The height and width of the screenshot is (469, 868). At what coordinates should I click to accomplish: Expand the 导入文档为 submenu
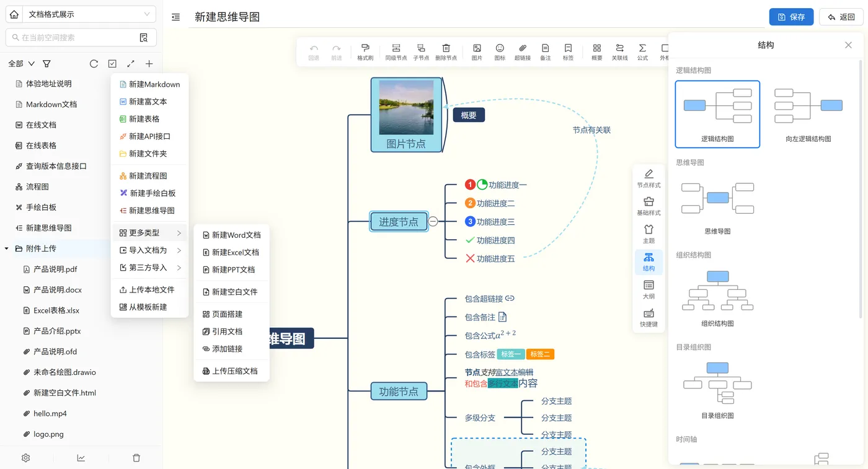click(x=149, y=250)
